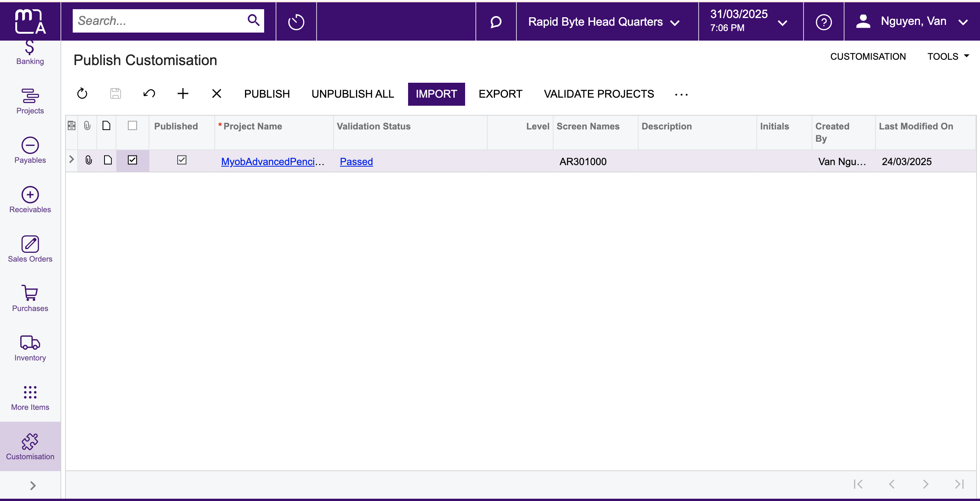This screenshot has height=501, width=980.
Task: Click the Delete Row X icon
Action: (x=217, y=94)
